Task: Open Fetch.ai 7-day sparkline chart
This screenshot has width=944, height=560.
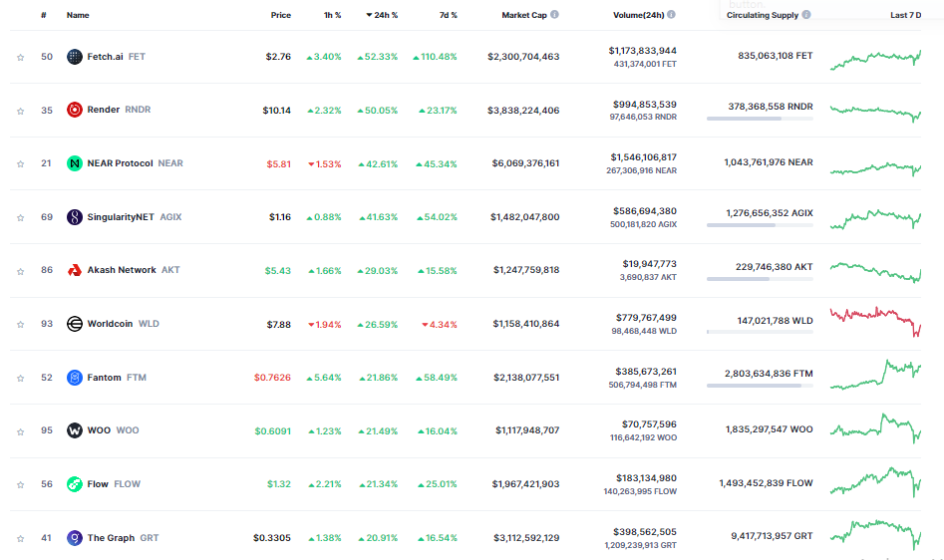Action: coord(875,59)
